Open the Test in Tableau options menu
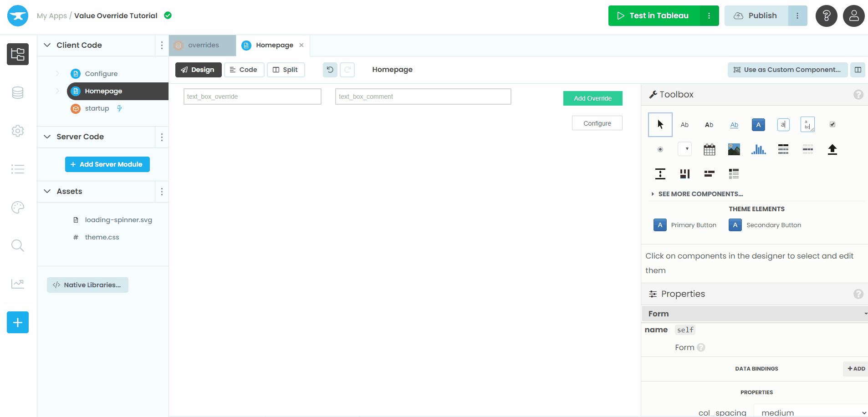This screenshot has width=868, height=417. point(709,16)
